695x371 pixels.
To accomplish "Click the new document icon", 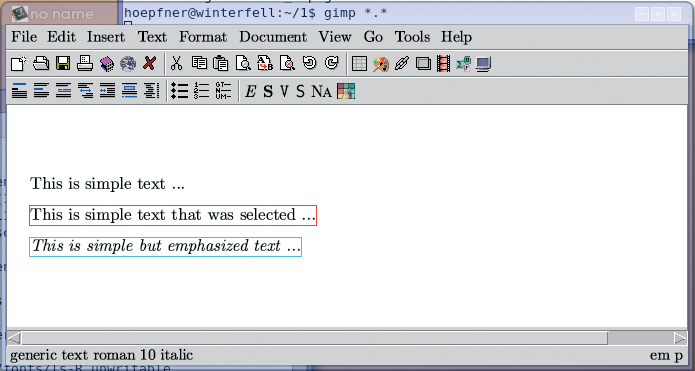I will click(19, 64).
